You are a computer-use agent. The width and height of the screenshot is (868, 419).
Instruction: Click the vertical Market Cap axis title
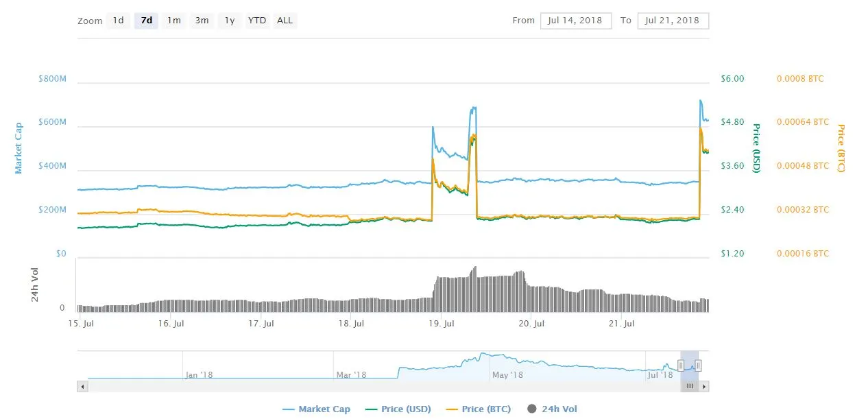click(19, 147)
